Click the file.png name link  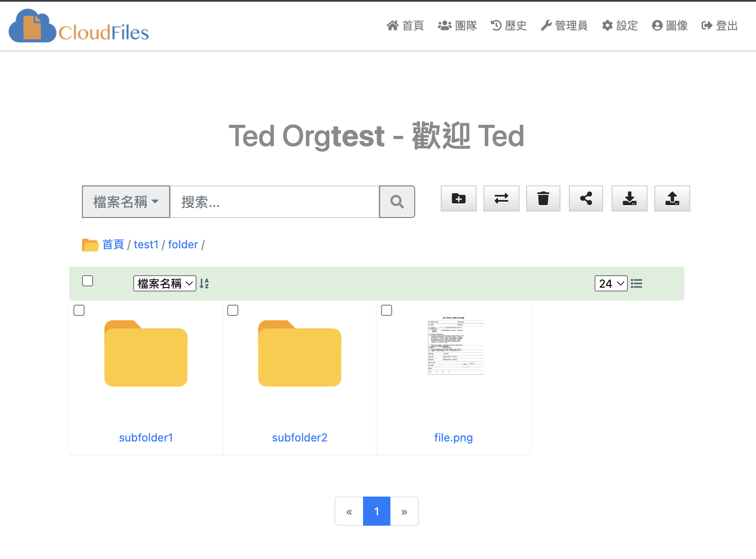(x=454, y=438)
